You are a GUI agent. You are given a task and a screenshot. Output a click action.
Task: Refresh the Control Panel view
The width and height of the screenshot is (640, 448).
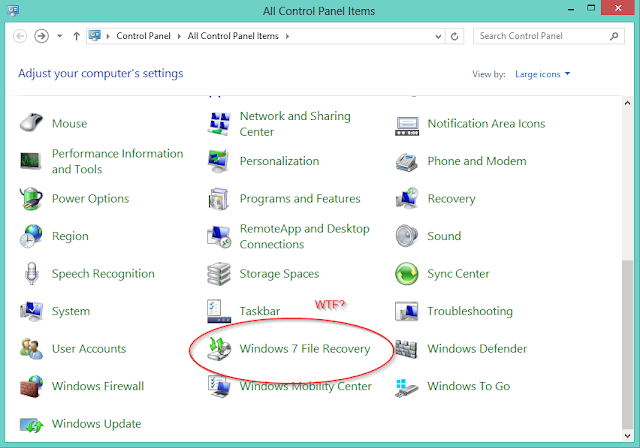pyautogui.click(x=454, y=36)
